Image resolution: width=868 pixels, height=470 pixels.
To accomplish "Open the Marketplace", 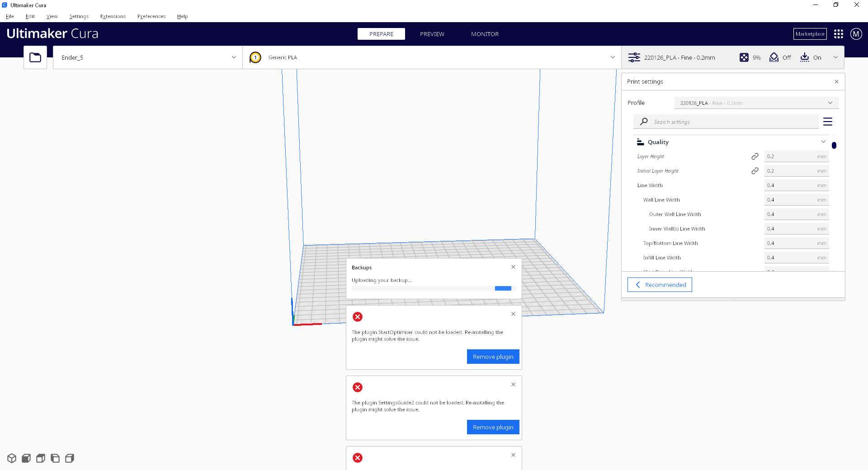I will coord(810,34).
